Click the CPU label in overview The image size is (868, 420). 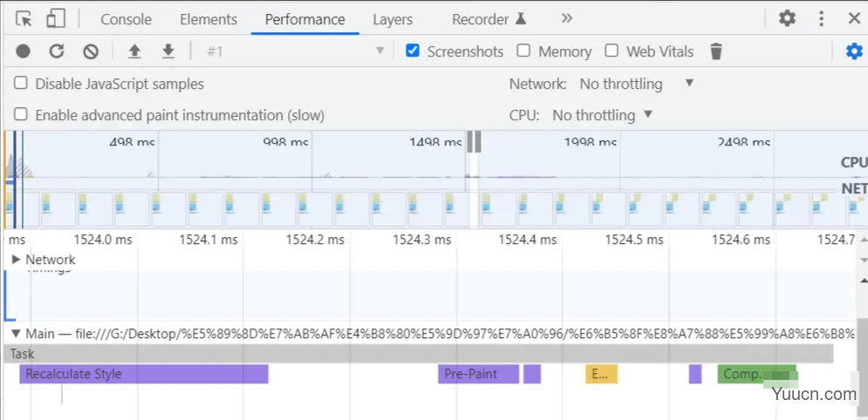click(x=854, y=162)
